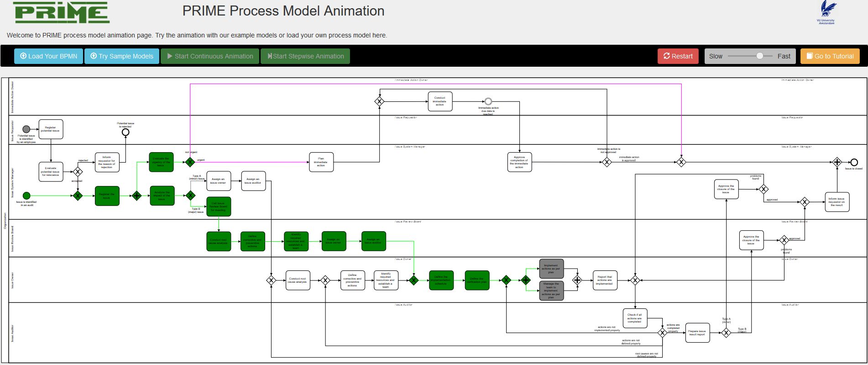Viewport: 868px width, 365px height.
Task: Click the green audit start event circle
Action: point(26,196)
